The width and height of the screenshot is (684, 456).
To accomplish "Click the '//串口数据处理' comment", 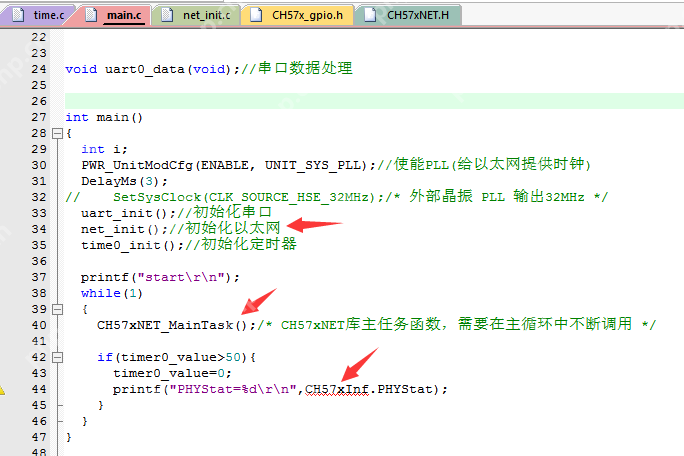I will [297, 69].
